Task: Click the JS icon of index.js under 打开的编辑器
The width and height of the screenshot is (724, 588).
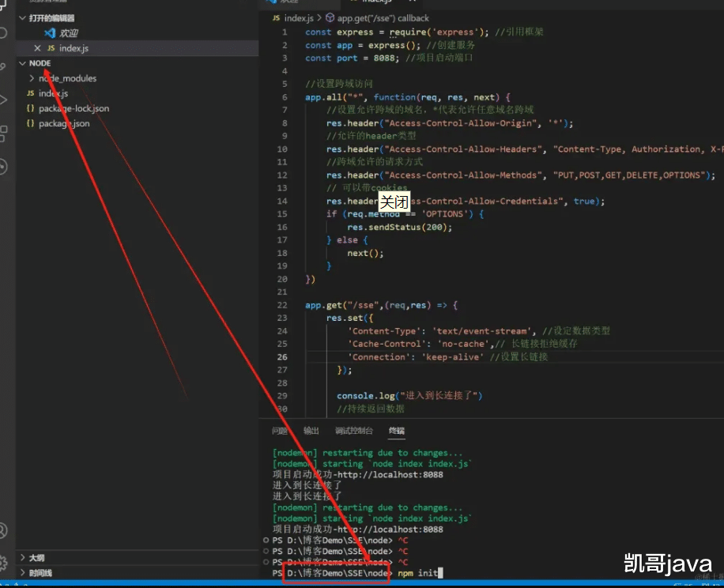Action: click(51, 48)
